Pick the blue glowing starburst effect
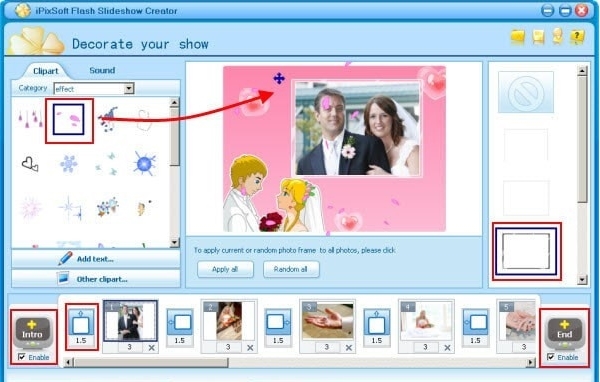Screen dimensions: 600x382 click(x=145, y=164)
